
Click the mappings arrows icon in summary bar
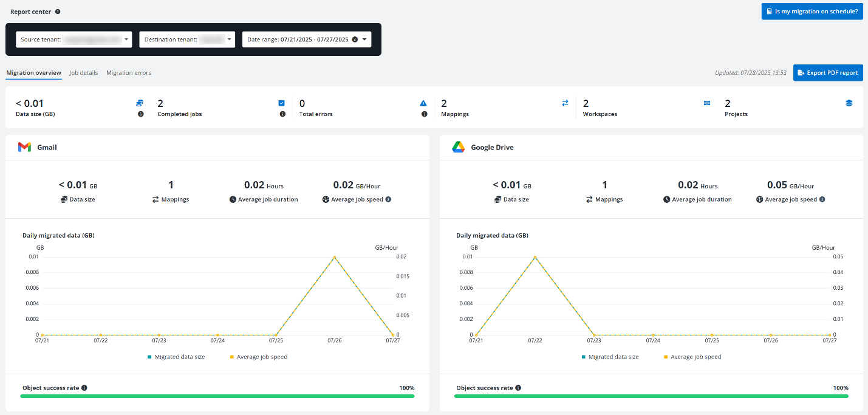(565, 103)
